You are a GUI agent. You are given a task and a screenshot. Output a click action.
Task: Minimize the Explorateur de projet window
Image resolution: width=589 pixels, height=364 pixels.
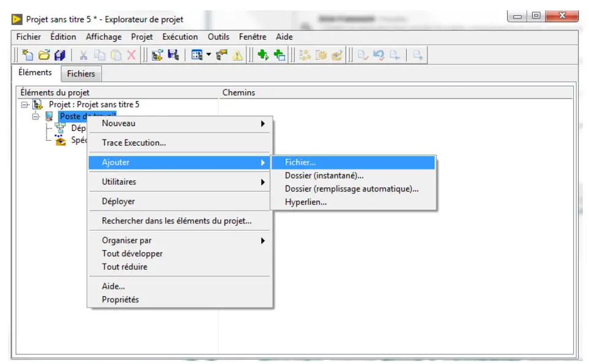[517, 16]
